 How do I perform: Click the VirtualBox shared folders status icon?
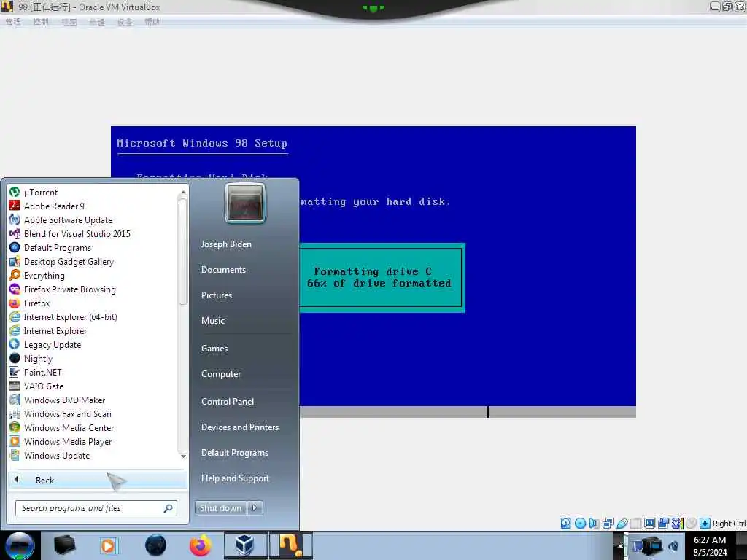635,524
